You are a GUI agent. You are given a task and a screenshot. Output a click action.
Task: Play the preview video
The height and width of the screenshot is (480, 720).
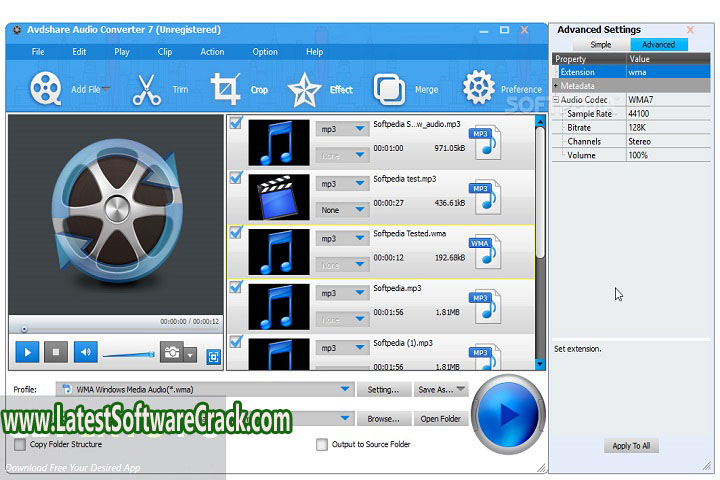pos(27,352)
